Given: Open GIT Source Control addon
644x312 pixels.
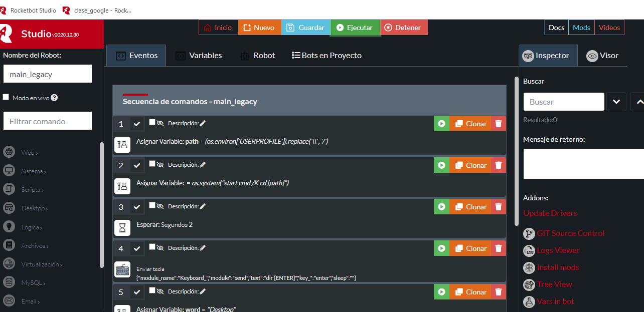Looking at the screenshot, I should pos(570,233).
